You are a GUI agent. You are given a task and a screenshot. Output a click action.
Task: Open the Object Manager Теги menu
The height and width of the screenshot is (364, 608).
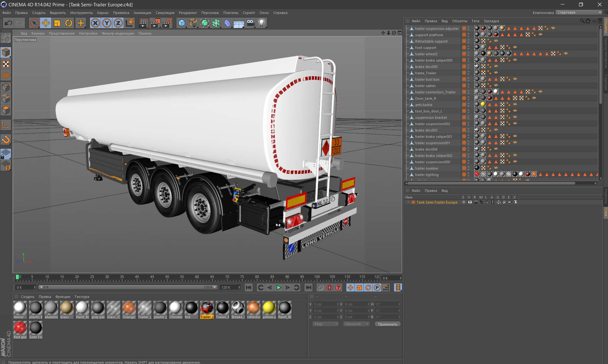475,21
